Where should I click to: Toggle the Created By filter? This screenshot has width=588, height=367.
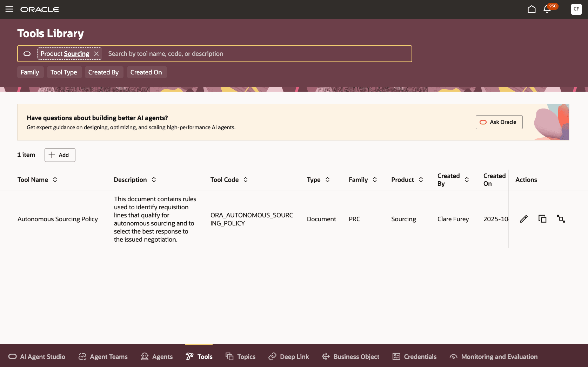[x=104, y=72]
